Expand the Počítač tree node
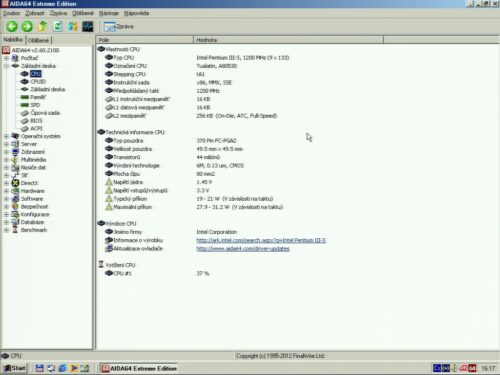The height and width of the screenshot is (375, 500). point(6,58)
